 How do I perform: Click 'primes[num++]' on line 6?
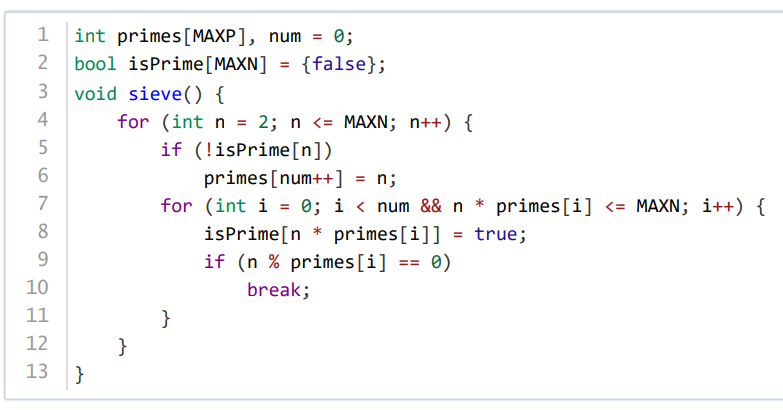pyautogui.click(x=274, y=178)
